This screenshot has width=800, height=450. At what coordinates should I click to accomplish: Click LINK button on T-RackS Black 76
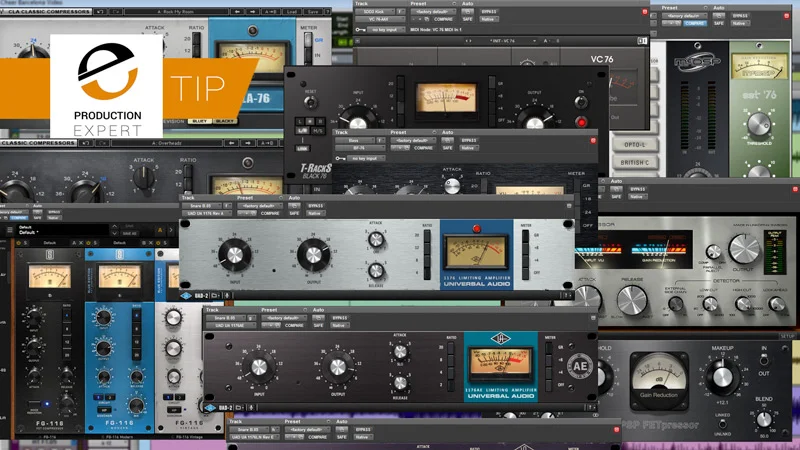[303, 148]
